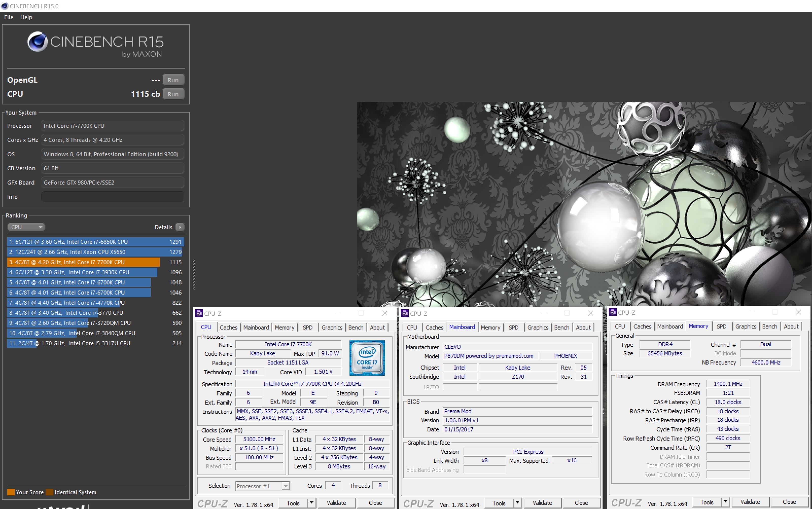
Task: Open the File menu
Action: pos(8,17)
